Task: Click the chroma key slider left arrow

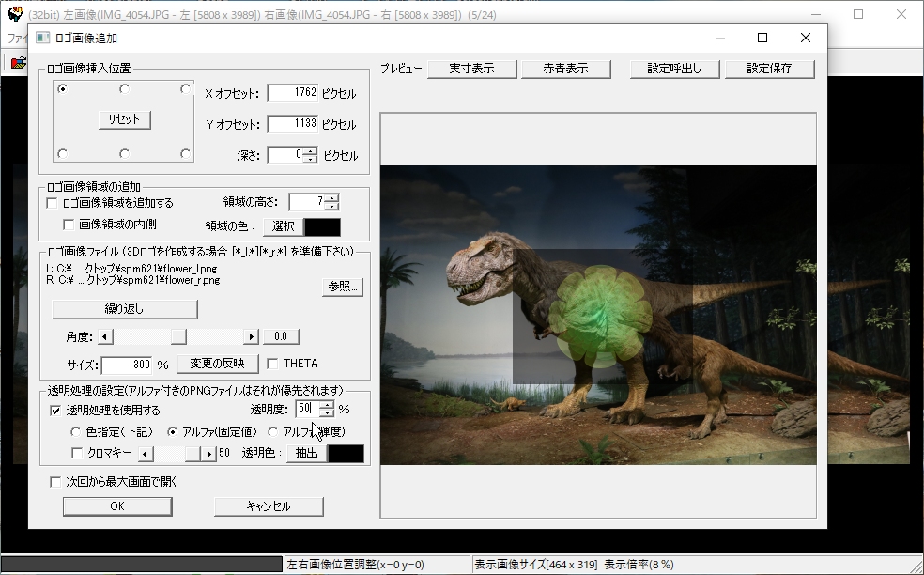Action: 145,454
